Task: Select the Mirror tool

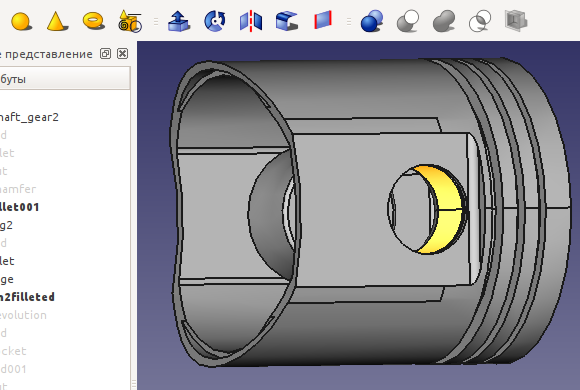Action: pos(251,21)
